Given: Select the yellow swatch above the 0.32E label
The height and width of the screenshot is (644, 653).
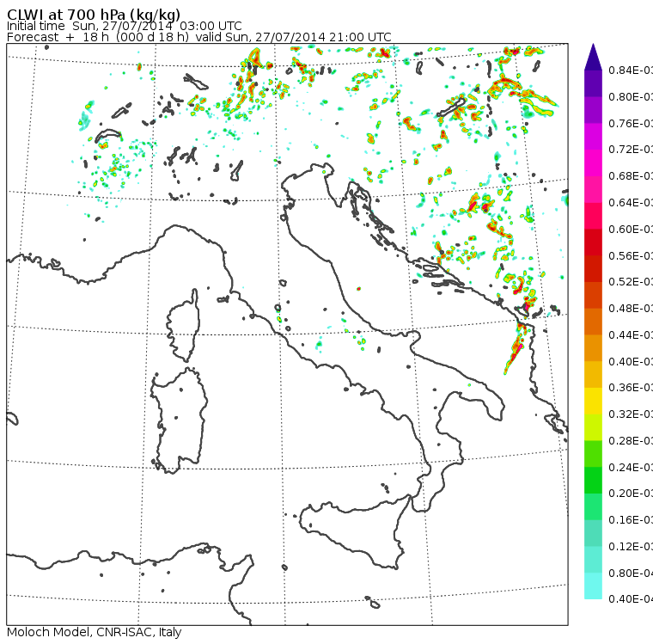Looking at the screenshot, I should (593, 401).
